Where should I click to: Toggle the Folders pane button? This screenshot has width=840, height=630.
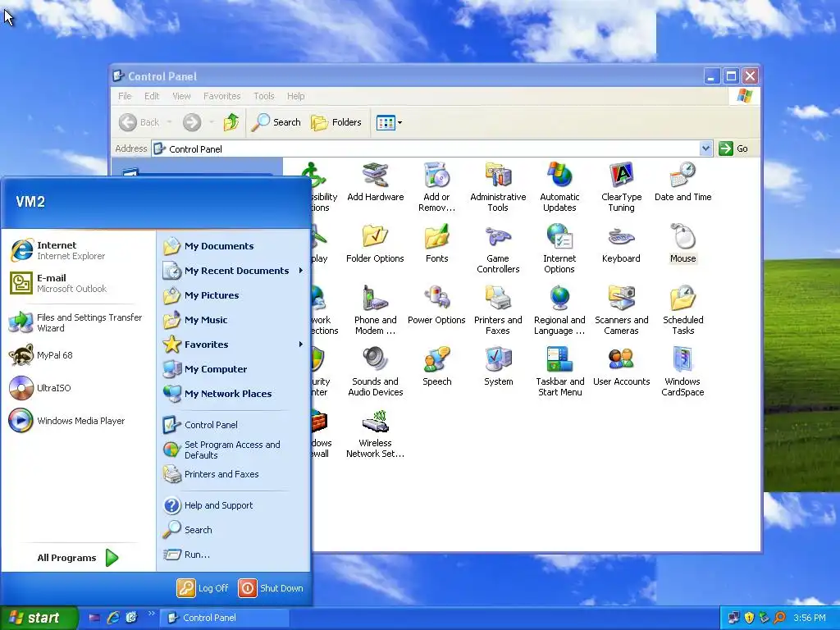(336, 123)
